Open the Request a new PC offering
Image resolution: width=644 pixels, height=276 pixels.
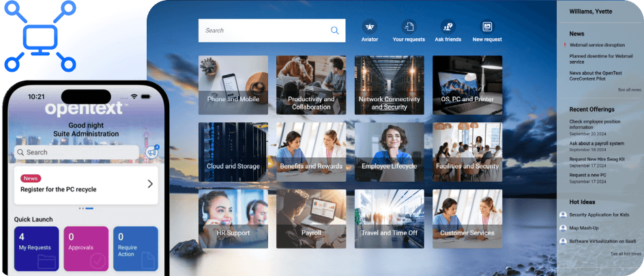point(588,175)
